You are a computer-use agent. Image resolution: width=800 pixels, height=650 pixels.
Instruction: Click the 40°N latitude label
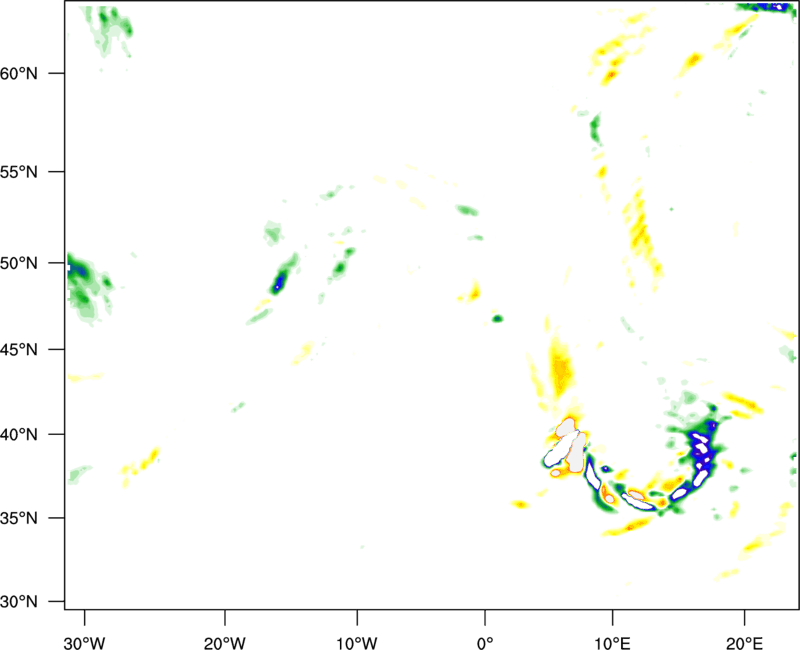tap(19, 435)
